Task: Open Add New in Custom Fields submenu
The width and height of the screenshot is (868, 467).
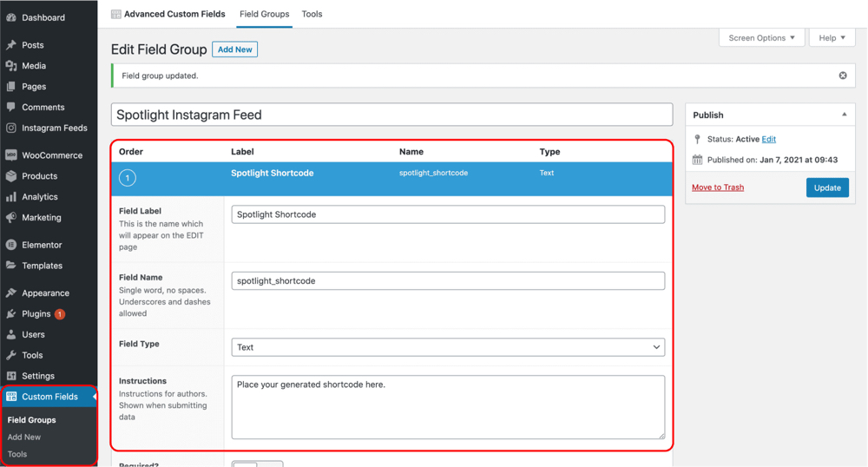Action: (x=23, y=437)
